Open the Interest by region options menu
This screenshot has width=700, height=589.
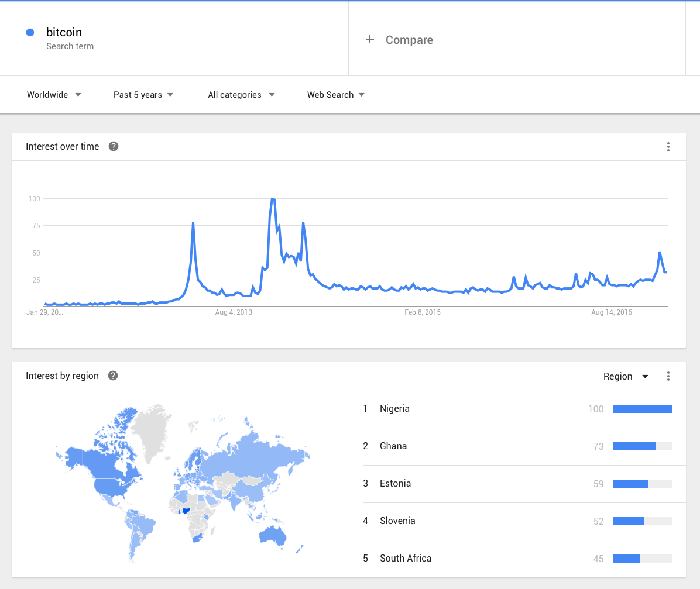coord(668,376)
